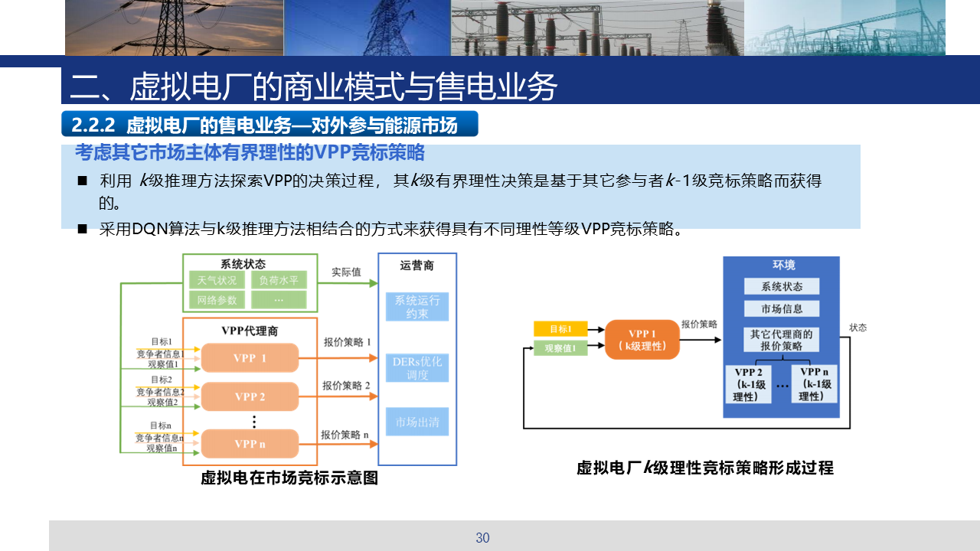Click the VPP 1 (k级理性) orange box
Screen dimensions: 980x551
(x=642, y=339)
